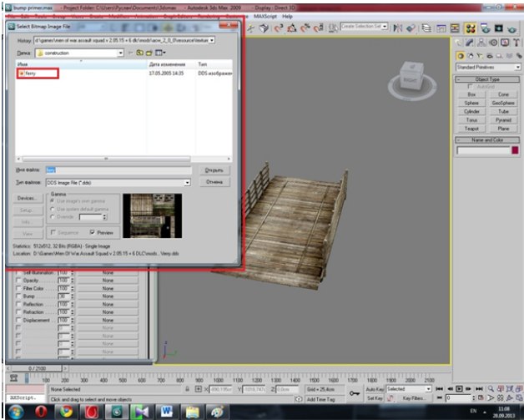Switch to the Modify command panel tab
Viewport: 524px width, 420px height.
point(471,43)
